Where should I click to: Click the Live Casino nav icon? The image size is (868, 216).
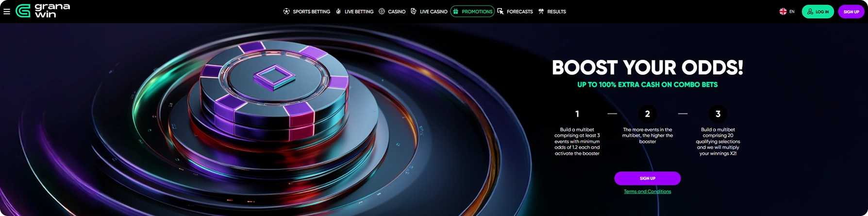414,11
